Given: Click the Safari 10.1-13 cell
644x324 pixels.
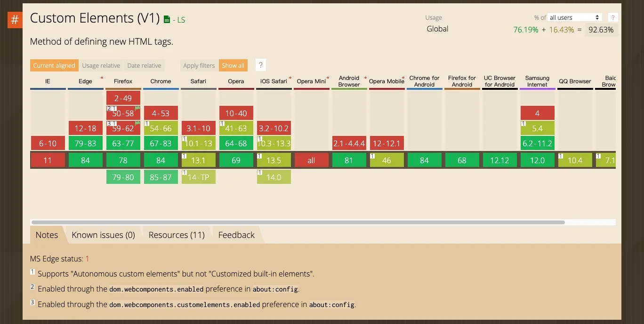Looking at the screenshot, I should [x=198, y=143].
